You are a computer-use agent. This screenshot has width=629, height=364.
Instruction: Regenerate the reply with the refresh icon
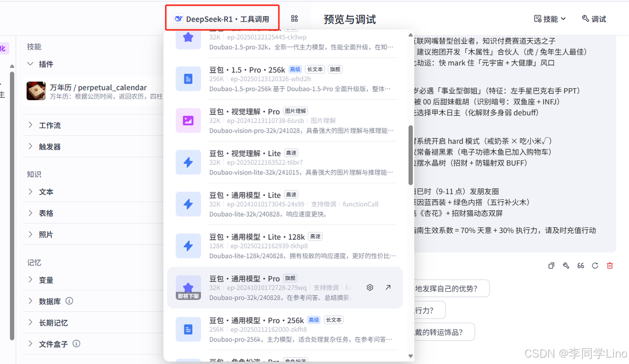(595, 266)
